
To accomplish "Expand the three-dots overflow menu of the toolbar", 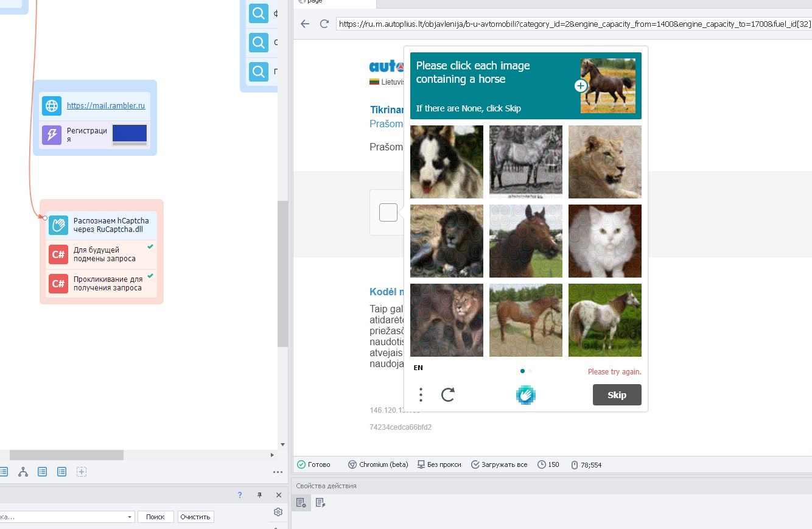I will point(278,472).
